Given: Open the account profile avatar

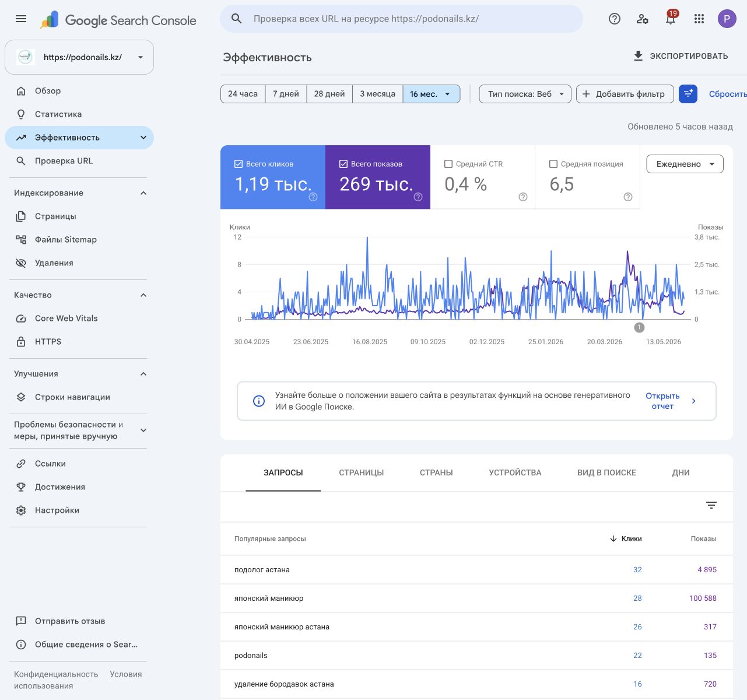Looking at the screenshot, I should pos(727,19).
